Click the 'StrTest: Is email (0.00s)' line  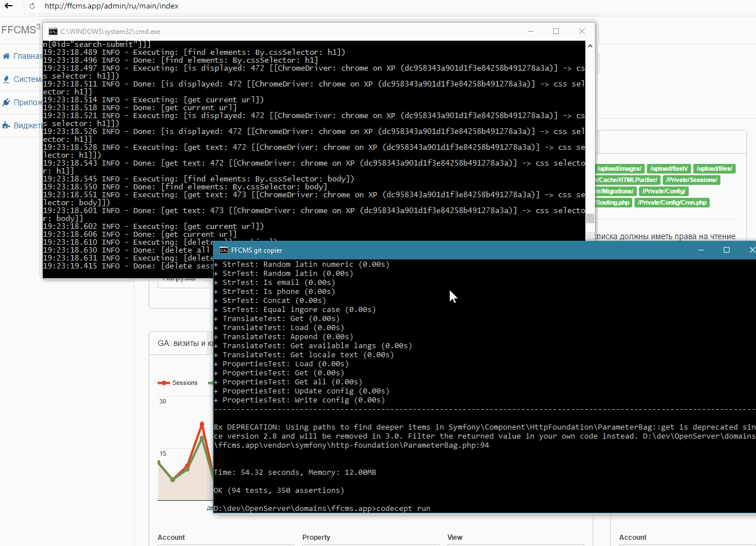point(275,283)
